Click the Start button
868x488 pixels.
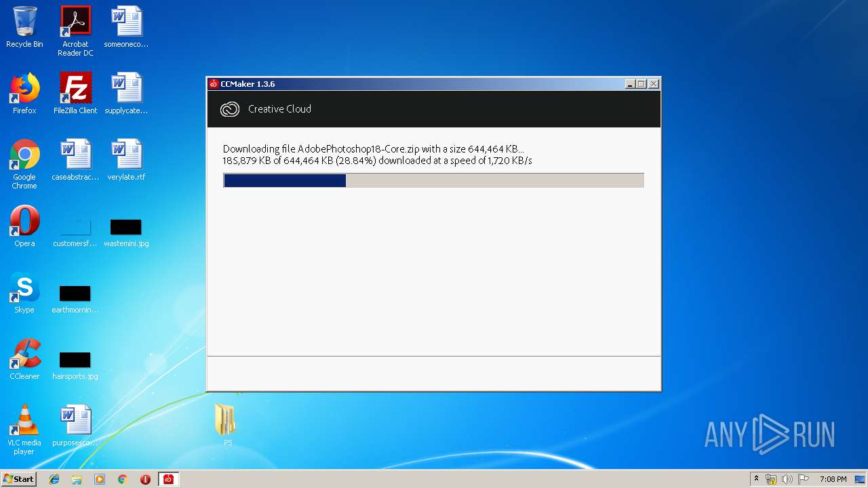click(x=18, y=479)
